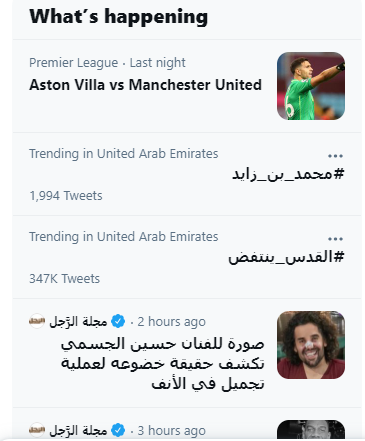Open the curly-haired man thumbnail
The image size is (365, 441).
pyautogui.click(x=311, y=345)
